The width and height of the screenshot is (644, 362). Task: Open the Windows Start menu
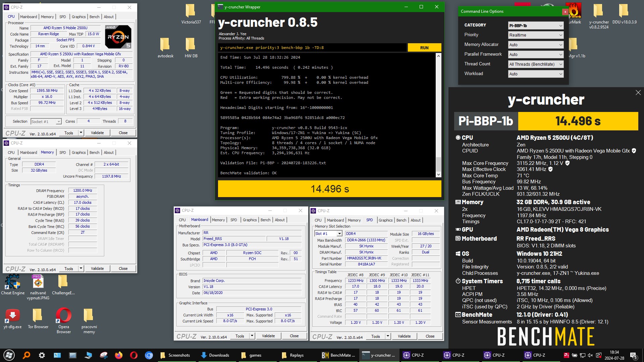point(9,355)
